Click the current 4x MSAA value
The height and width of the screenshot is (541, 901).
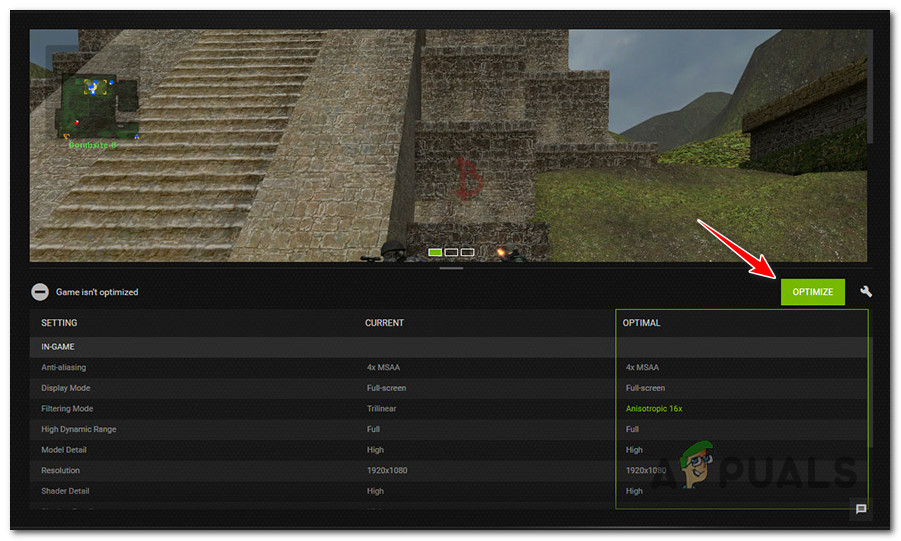coord(383,367)
